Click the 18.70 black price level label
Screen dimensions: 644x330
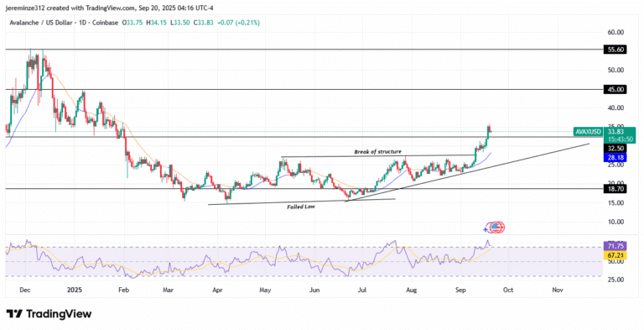point(615,188)
